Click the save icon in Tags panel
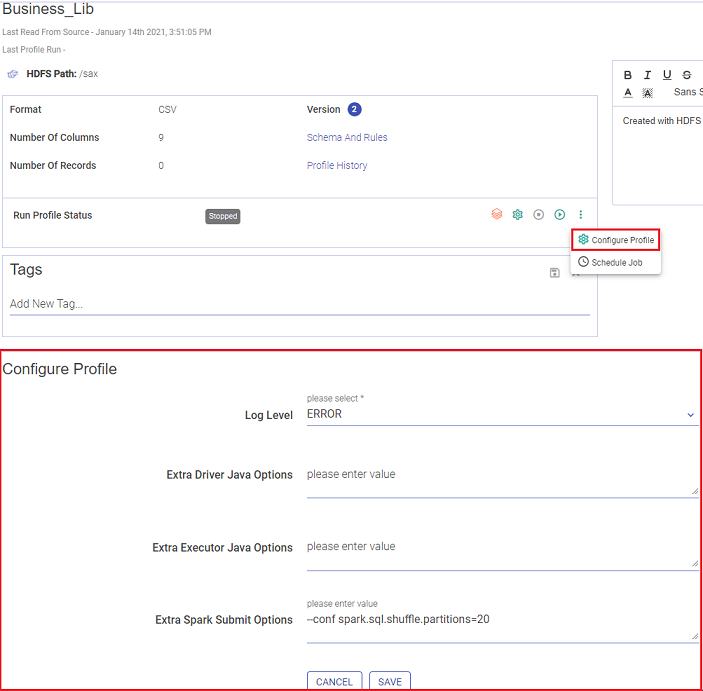 (555, 273)
